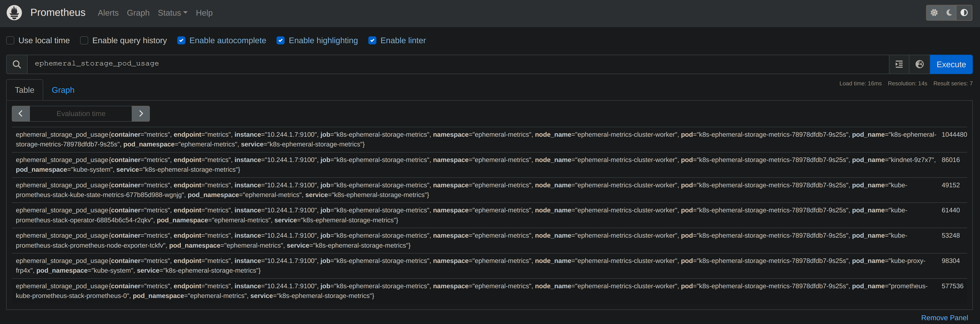980x324 pixels.
Task: Open the Alerts page
Action: 108,13
